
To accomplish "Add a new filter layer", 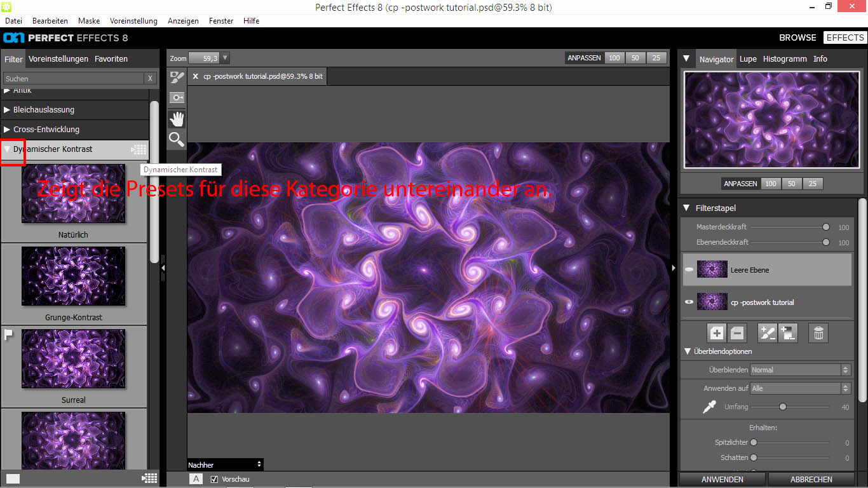I will 717,332.
